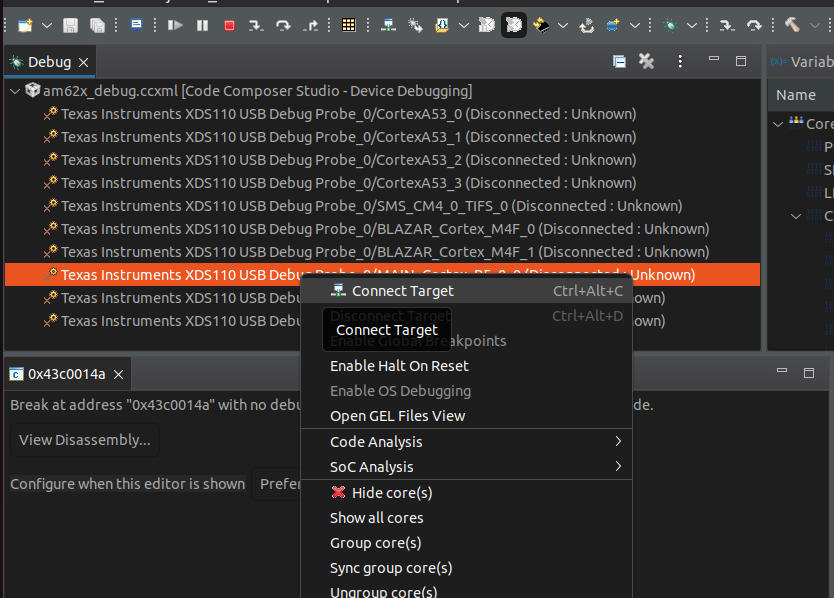
Task: Click the View Disassembly... button
Action: pos(85,440)
